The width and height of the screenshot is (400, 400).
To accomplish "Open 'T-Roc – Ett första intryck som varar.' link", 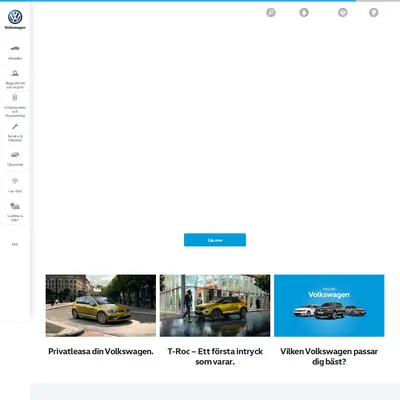I will pos(215,356).
